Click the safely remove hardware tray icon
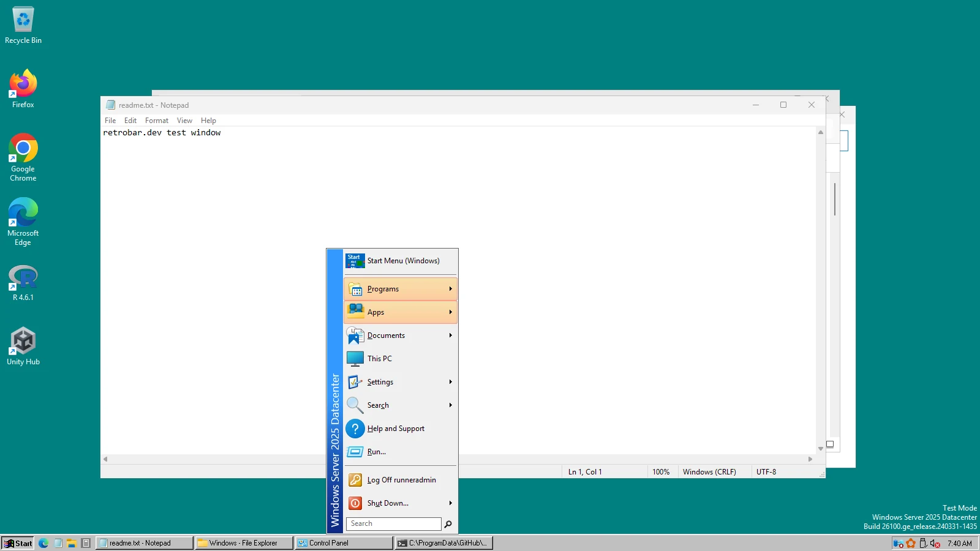The height and width of the screenshot is (551, 980). (923, 543)
